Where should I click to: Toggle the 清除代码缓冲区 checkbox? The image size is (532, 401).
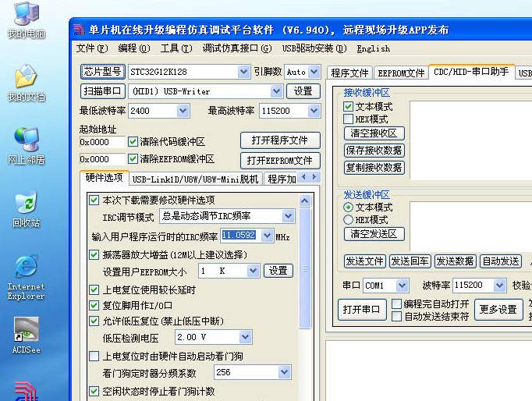(x=133, y=142)
